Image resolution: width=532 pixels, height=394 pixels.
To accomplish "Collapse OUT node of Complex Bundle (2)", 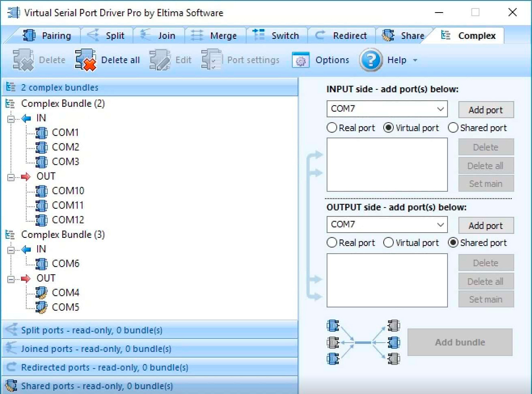I will (x=11, y=177).
